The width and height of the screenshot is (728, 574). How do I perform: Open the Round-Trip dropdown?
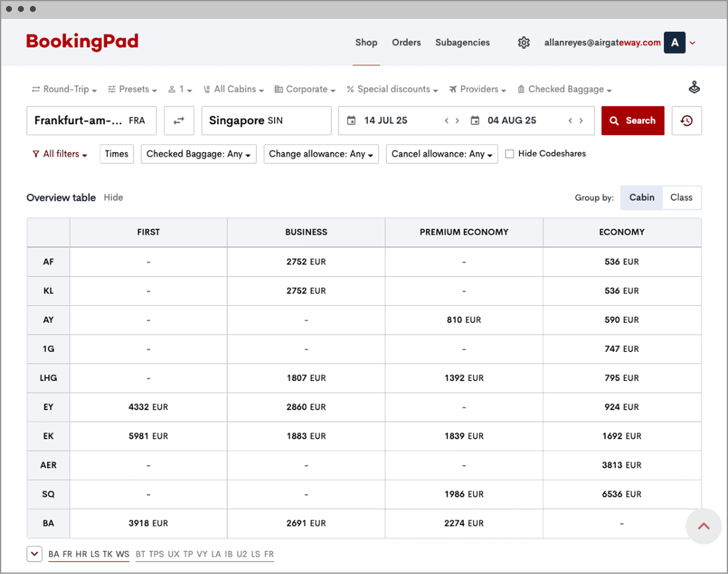point(64,90)
